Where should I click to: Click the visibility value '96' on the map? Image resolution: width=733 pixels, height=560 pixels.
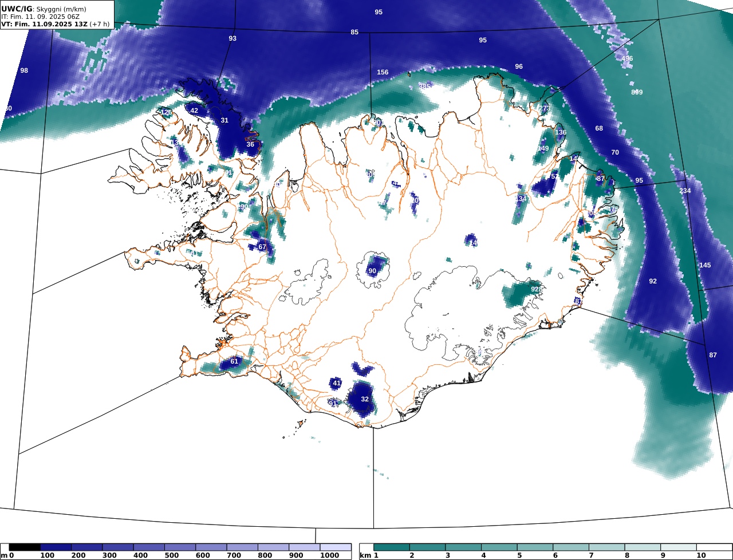click(x=519, y=66)
